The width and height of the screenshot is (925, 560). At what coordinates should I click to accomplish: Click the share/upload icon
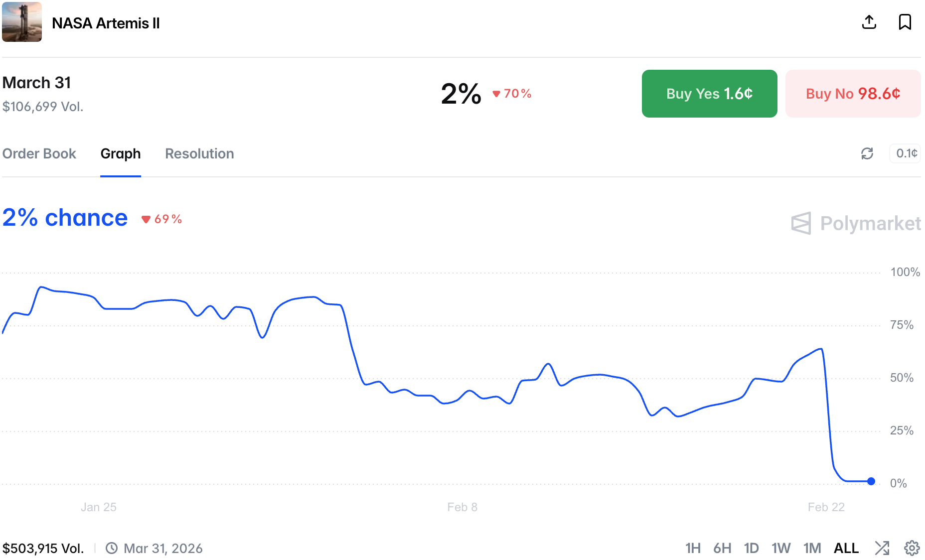click(869, 22)
